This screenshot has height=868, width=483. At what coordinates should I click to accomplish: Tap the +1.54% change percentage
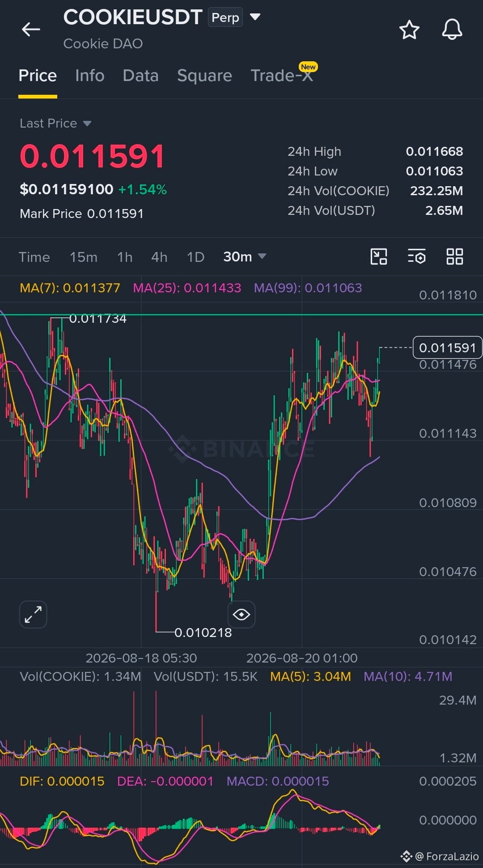(143, 189)
